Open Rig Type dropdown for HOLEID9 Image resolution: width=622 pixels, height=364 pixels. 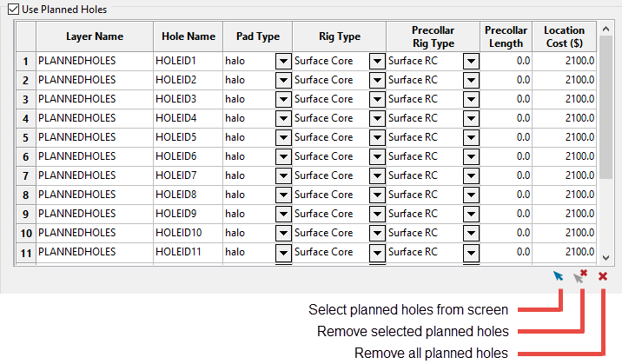pos(377,214)
